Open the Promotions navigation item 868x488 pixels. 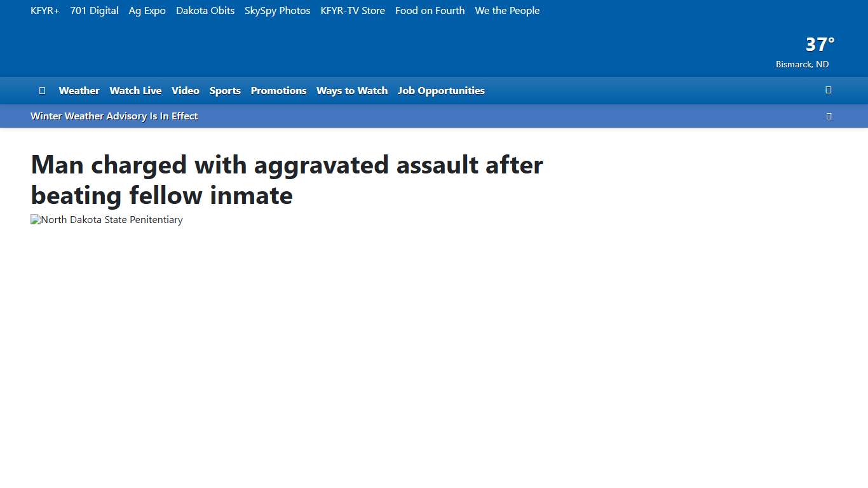(x=278, y=90)
